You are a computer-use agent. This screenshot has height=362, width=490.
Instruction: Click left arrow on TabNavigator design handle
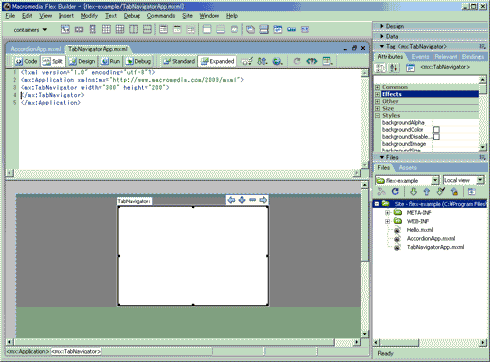231,200
